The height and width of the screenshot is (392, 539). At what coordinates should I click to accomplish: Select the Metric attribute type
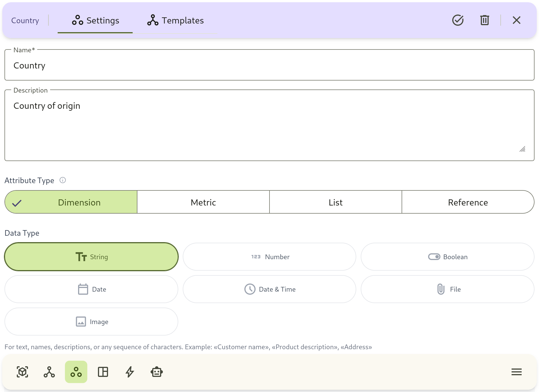(x=203, y=202)
